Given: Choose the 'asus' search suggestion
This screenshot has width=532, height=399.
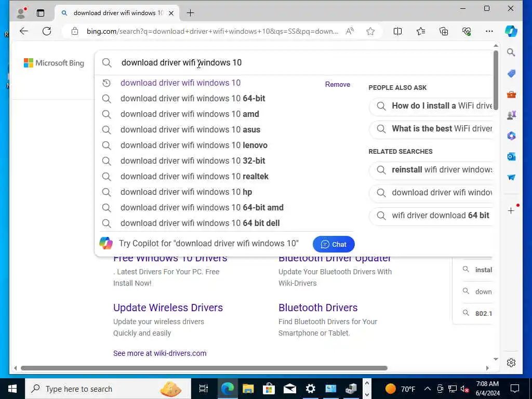Looking at the screenshot, I should click(x=190, y=129).
